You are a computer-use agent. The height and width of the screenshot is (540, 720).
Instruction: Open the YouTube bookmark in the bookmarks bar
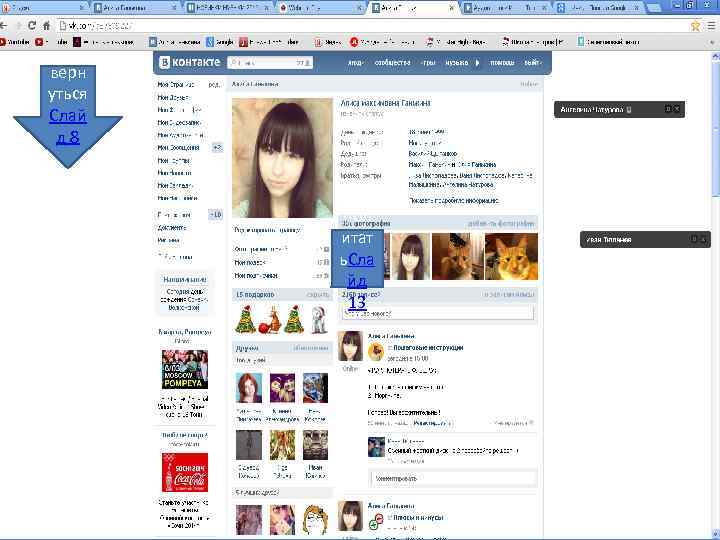[15, 42]
